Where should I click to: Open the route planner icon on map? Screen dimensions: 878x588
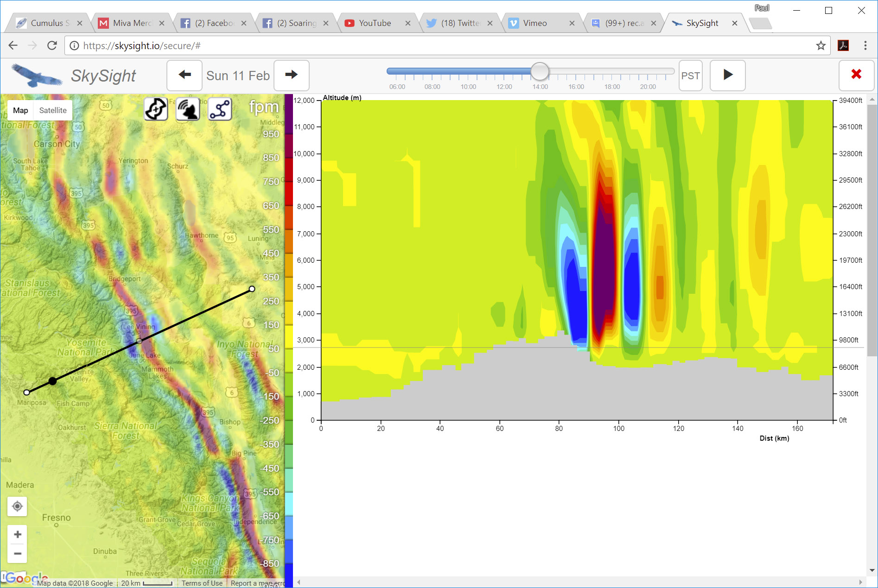point(156,109)
